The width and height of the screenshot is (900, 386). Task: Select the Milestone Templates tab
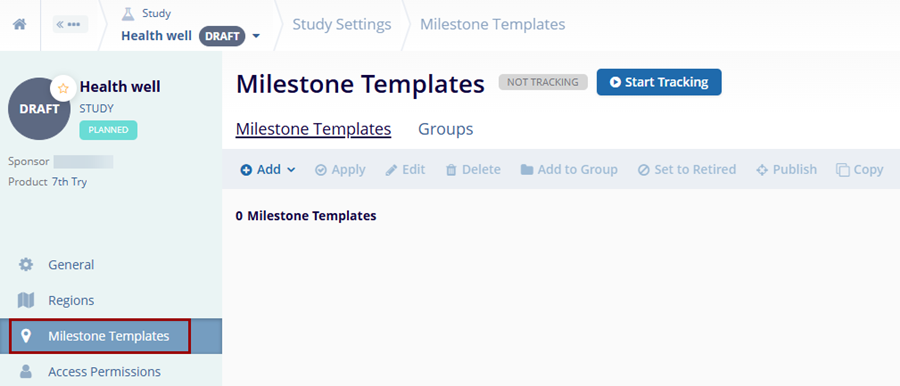pyautogui.click(x=313, y=129)
